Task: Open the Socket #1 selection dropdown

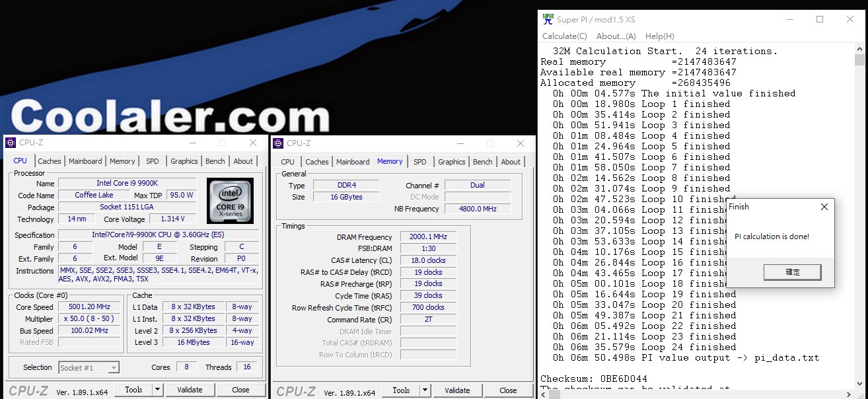Action: coord(89,367)
